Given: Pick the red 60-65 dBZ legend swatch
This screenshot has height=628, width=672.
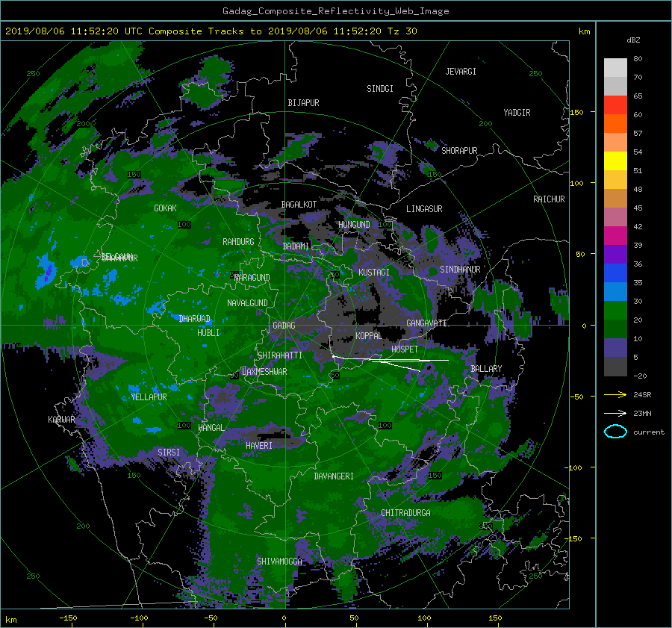Looking at the screenshot, I should point(615,105).
